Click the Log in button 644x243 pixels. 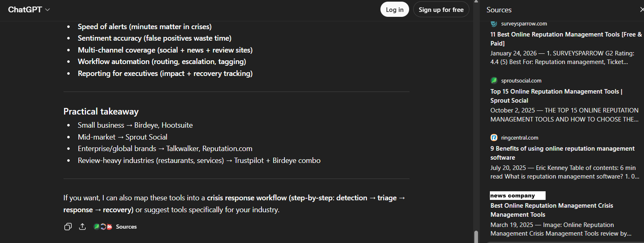click(394, 9)
